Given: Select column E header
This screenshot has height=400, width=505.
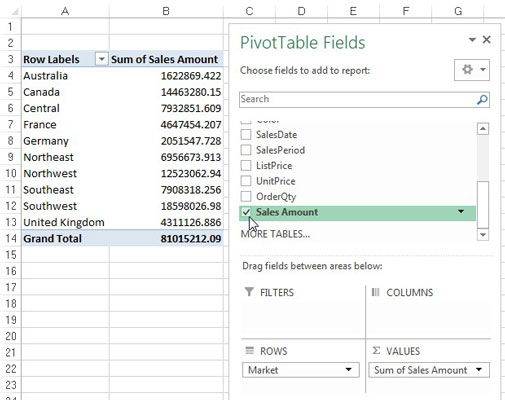Looking at the screenshot, I should coord(353,11).
